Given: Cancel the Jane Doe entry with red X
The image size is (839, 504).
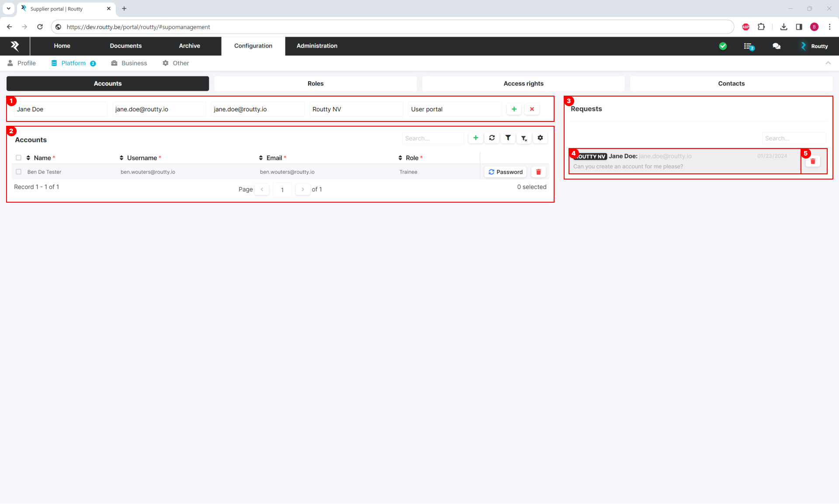Looking at the screenshot, I should coord(532,109).
